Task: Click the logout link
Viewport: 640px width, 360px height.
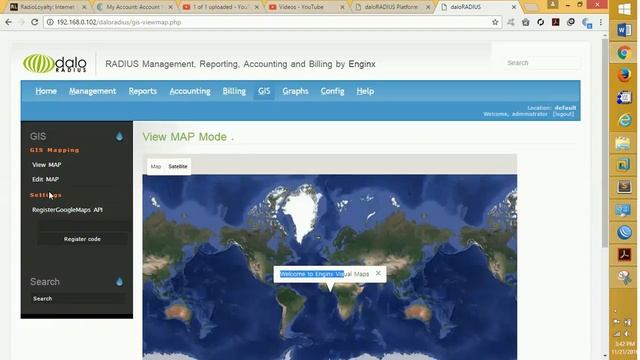Action: (x=563, y=114)
